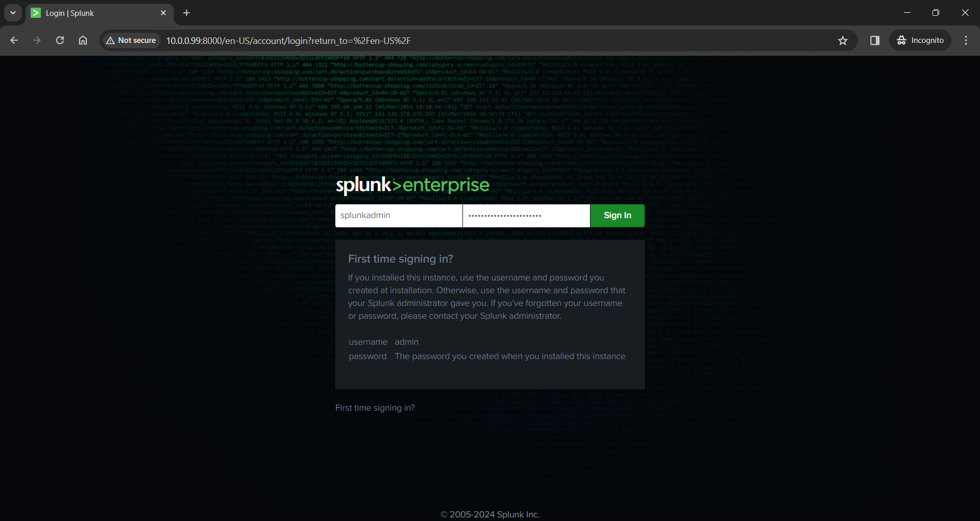Screen dimensions: 980x521
Task: Open the Chrome three-dot menu
Action: (x=966, y=40)
